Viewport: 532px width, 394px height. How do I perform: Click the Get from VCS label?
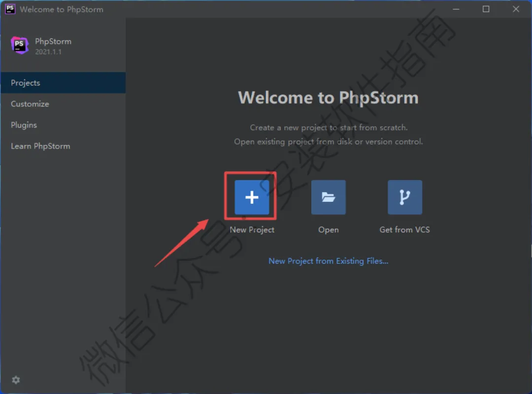(x=405, y=230)
